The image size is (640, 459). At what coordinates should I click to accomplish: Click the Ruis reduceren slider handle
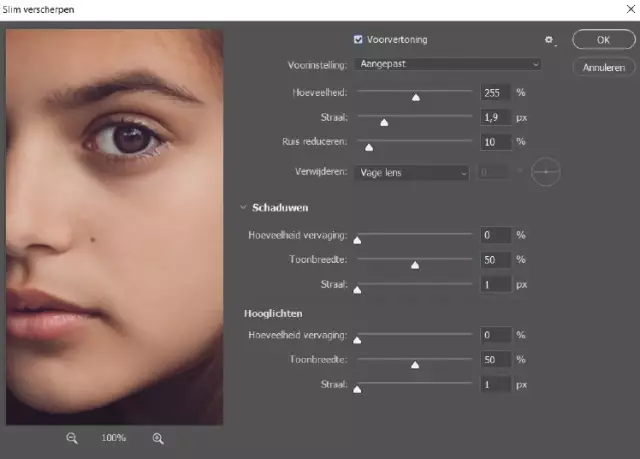[368, 147]
